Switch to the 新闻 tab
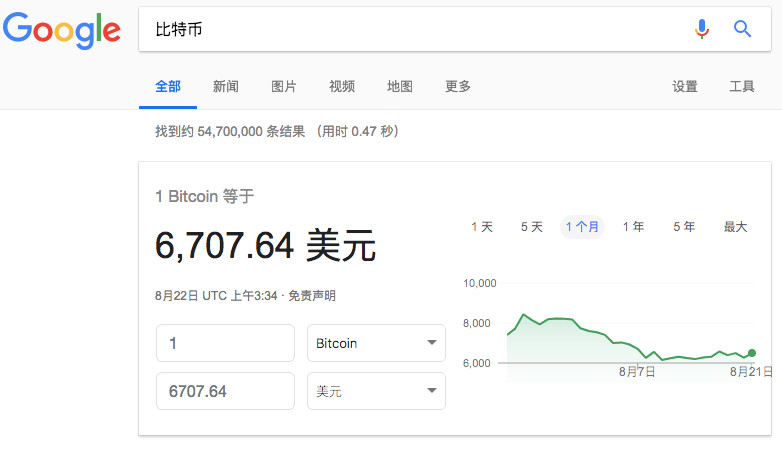Viewport: 782px width, 449px height. point(225,86)
